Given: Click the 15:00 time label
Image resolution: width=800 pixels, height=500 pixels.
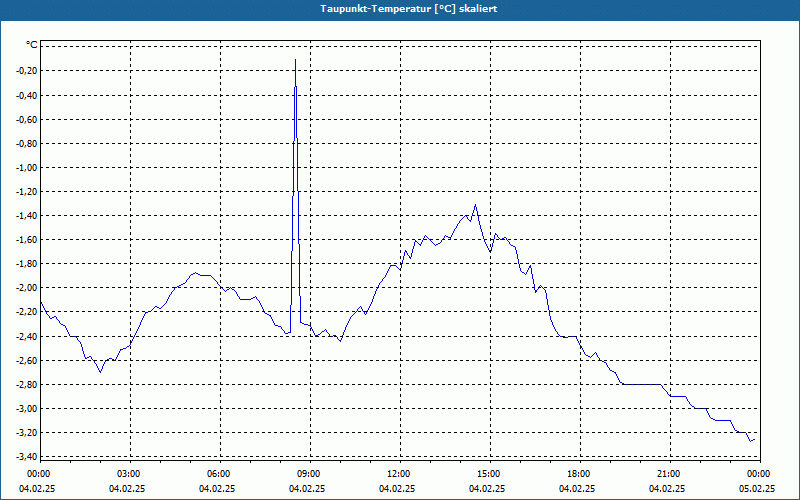Looking at the screenshot, I should click(x=489, y=474).
